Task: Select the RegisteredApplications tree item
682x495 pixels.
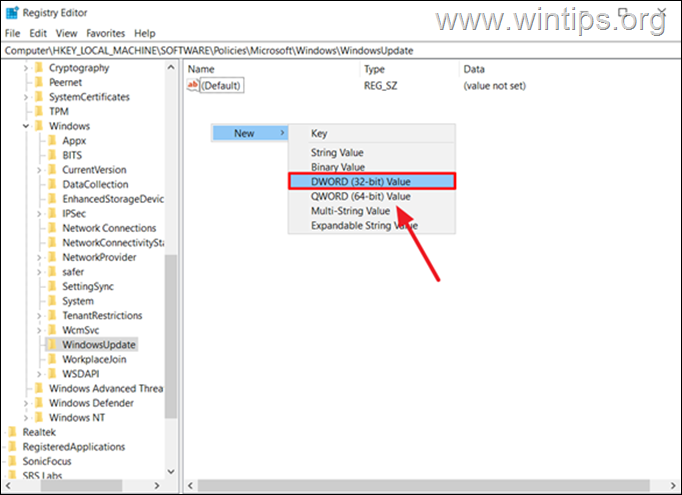Action: (x=74, y=447)
